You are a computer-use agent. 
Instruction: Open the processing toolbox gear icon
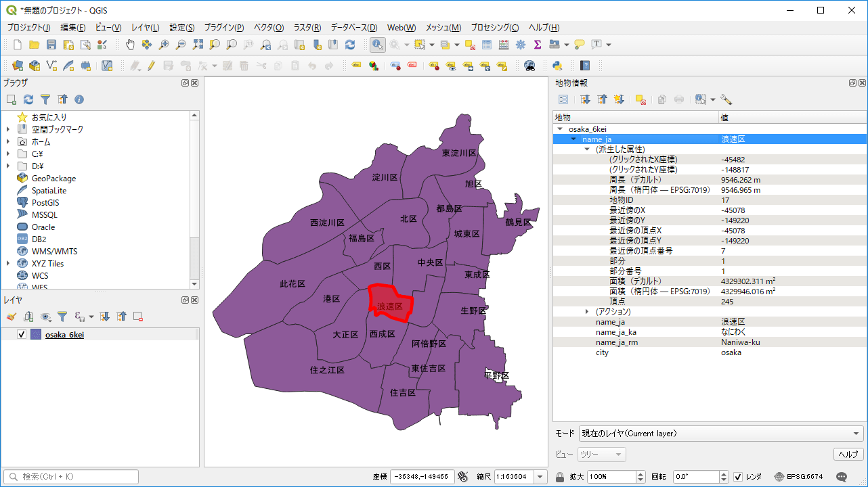pos(521,45)
